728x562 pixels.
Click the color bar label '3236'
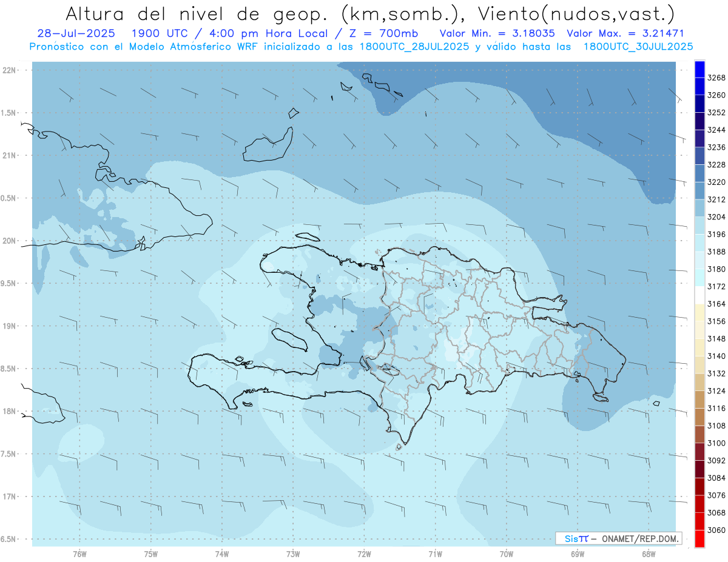[x=716, y=147]
